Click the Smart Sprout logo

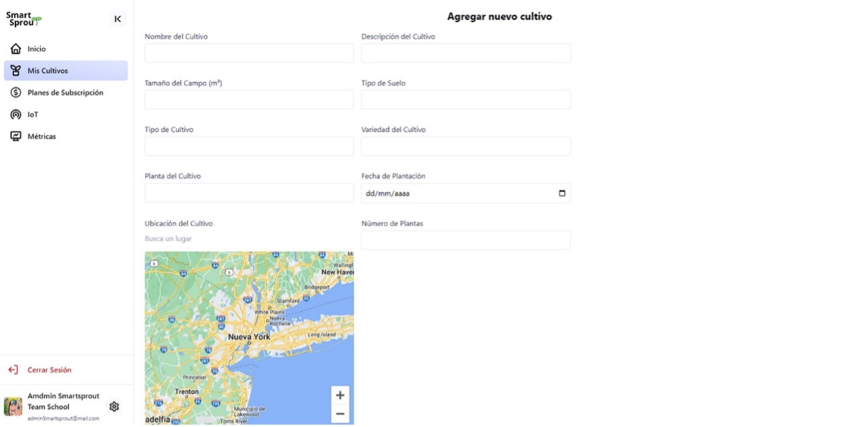pos(24,20)
